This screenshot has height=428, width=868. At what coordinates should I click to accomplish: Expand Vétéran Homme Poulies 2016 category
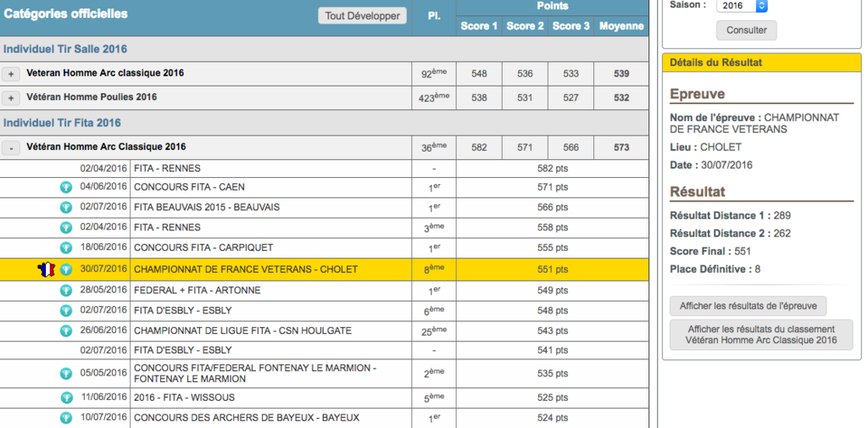[x=11, y=98]
